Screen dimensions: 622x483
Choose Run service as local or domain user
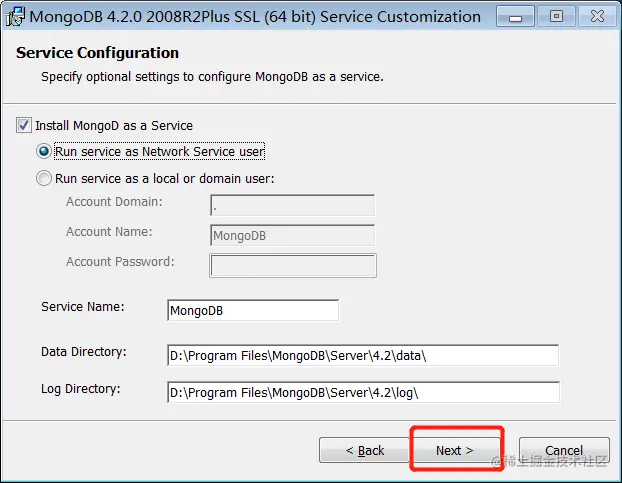click(x=44, y=179)
